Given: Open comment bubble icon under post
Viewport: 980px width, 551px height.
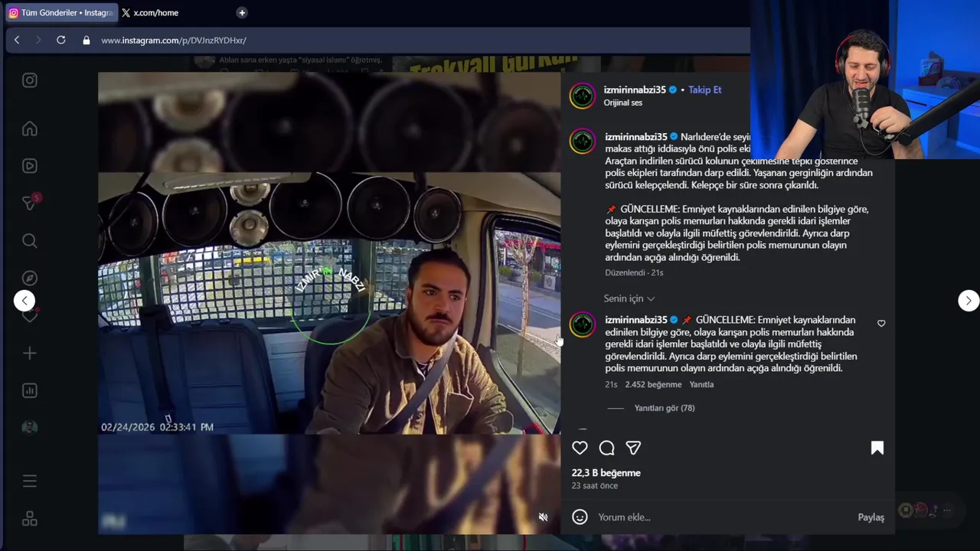Looking at the screenshot, I should [x=607, y=448].
